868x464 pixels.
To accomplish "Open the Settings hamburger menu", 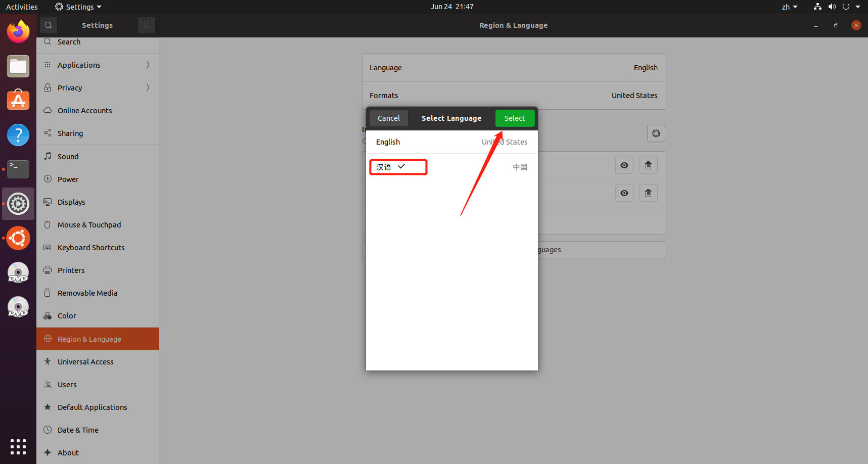I will [x=146, y=25].
